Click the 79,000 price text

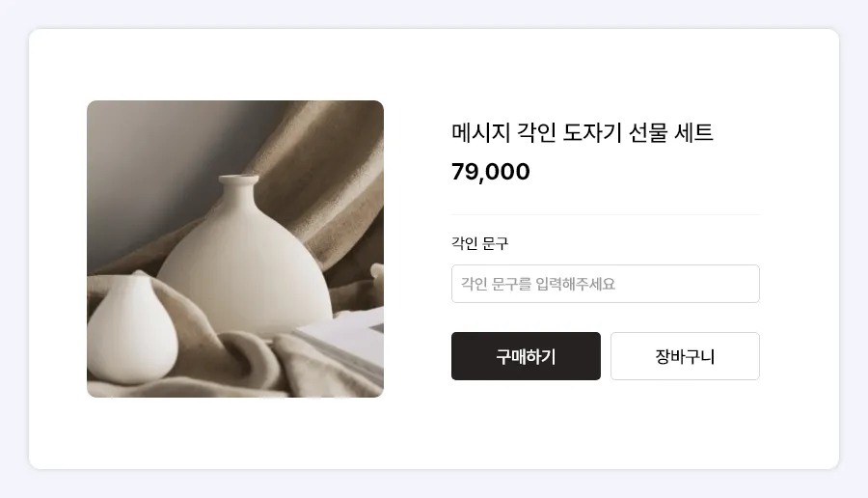(x=490, y=172)
